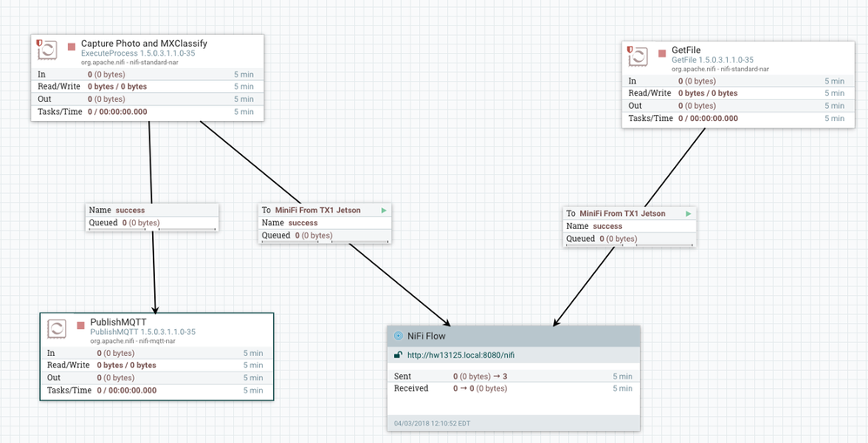The width and height of the screenshot is (868, 443).
Task: Click the red stopped indicator on GetFile
Action: pos(662,54)
